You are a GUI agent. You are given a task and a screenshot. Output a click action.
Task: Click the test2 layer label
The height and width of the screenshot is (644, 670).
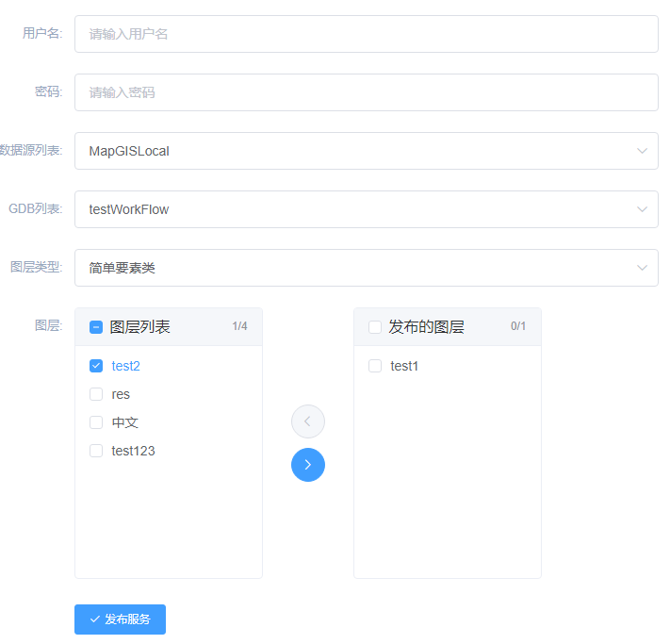tap(125, 366)
